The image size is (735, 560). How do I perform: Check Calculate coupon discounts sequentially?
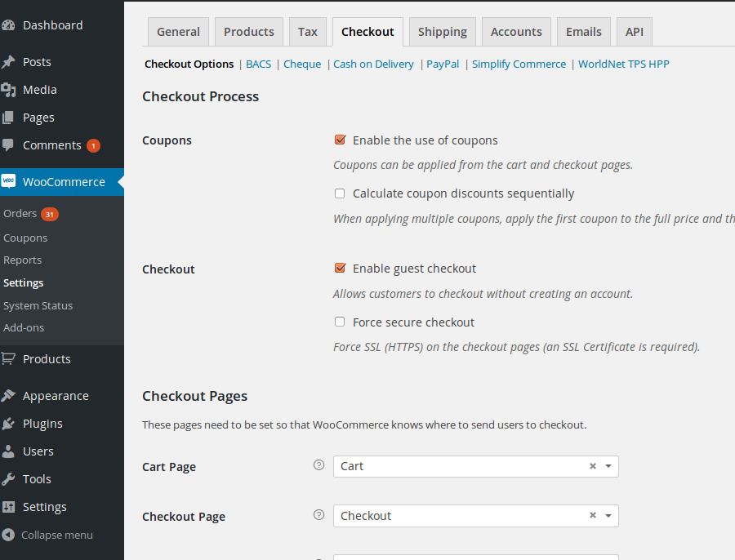pyautogui.click(x=340, y=193)
